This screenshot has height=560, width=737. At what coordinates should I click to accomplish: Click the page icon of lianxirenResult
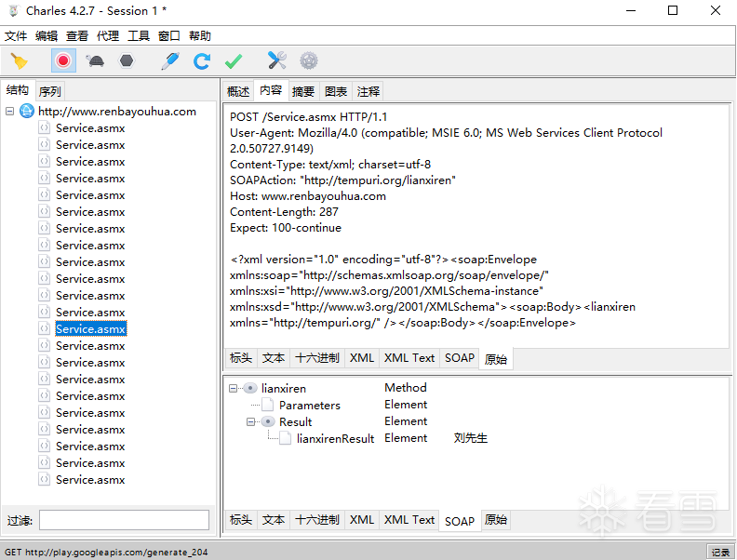point(285,439)
